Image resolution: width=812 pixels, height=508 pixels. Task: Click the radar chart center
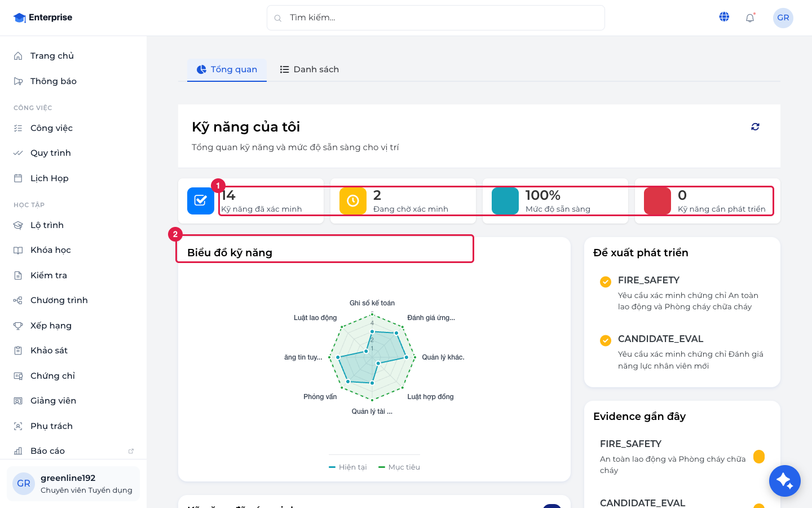click(372, 357)
